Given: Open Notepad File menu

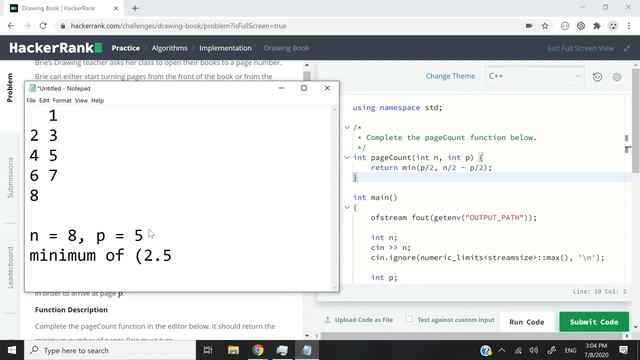Looking at the screenshot, I should click(31, 100).
